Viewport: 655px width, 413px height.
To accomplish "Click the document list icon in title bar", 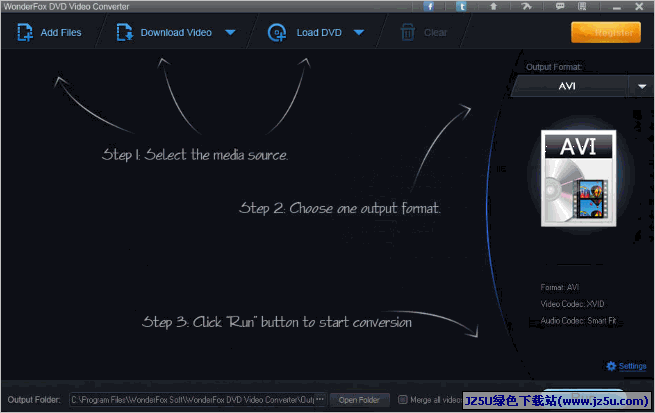I will tap(582, 6).
